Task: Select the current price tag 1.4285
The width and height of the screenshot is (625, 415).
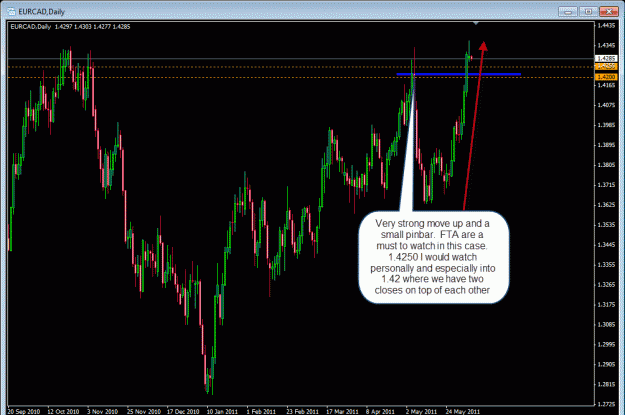Action: 606,59
